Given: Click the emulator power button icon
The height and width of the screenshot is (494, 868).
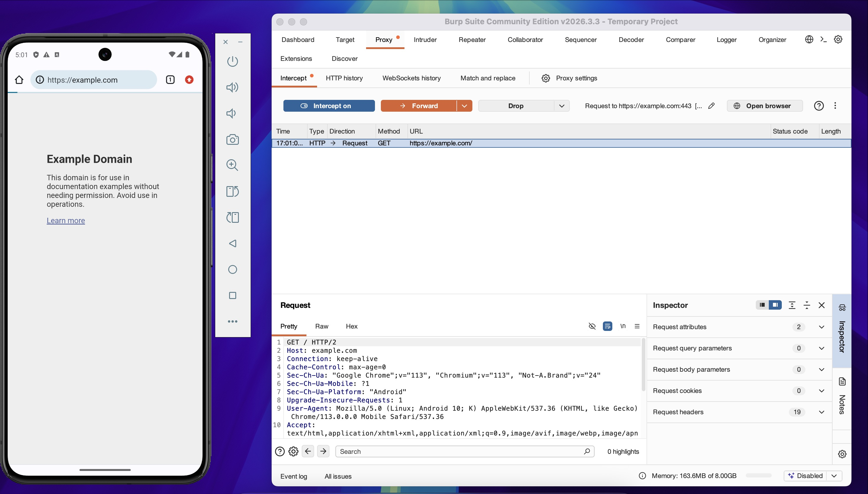Looking at the screenshot, I should coord(233,61).
